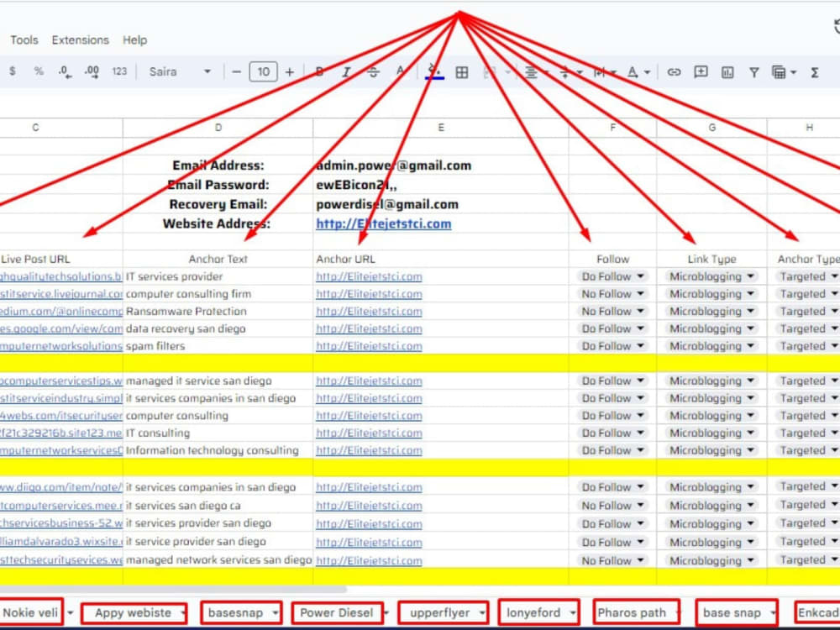Increase decimal places

tap(92, 71)
